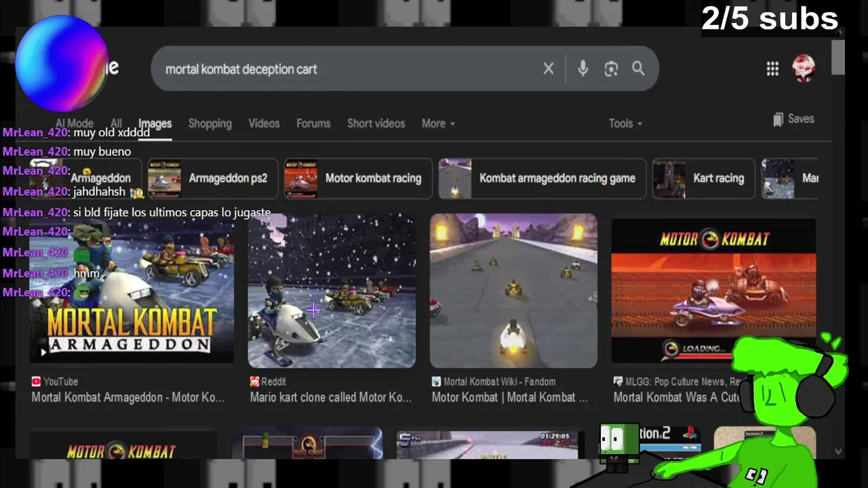Select the Images tab
Image resolution: width=868 pixels, height=488 pixels.
155,123
